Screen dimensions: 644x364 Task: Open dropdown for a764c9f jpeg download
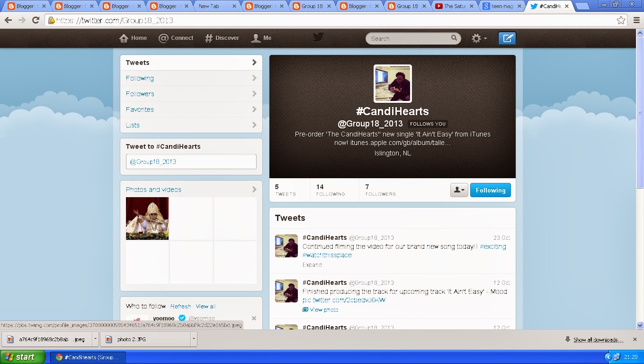tap(95, 339)
